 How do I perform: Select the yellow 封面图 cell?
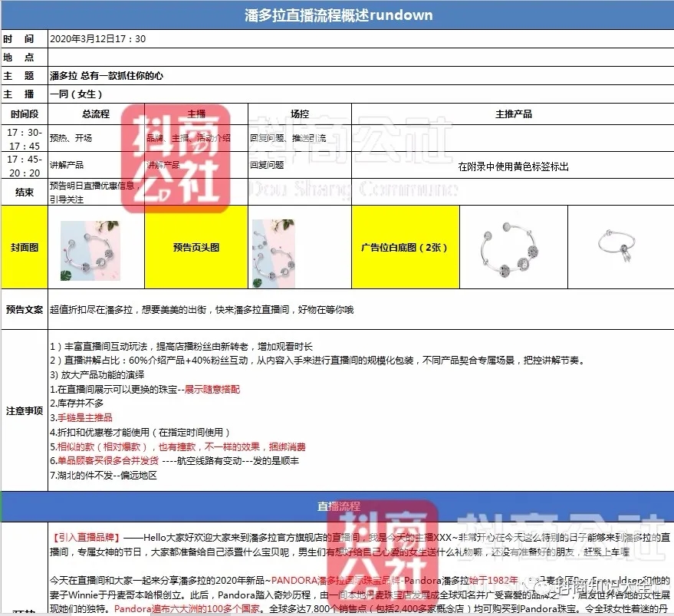[x=25, y=247]
